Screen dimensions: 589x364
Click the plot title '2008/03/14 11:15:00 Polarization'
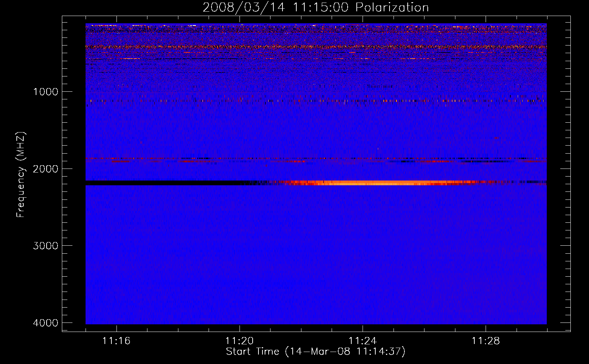316,8
